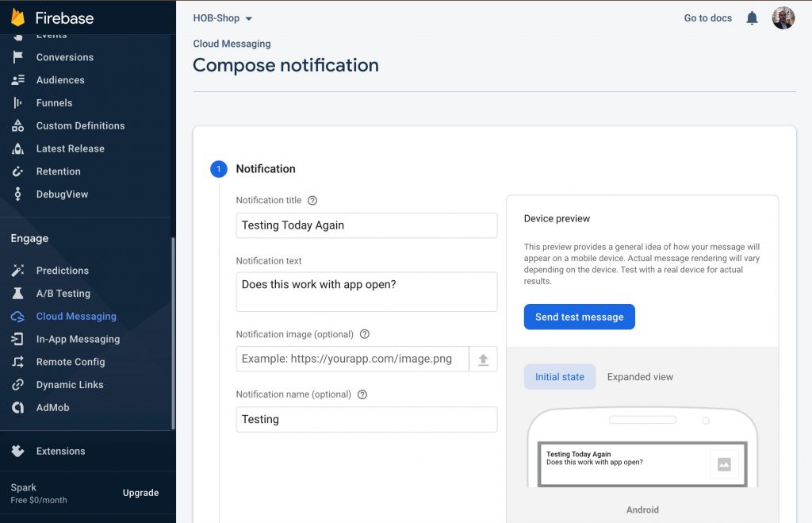Click the DebugView icon in sidebar
Viewport: 812px width, 523px height.
tap(17, 194)
